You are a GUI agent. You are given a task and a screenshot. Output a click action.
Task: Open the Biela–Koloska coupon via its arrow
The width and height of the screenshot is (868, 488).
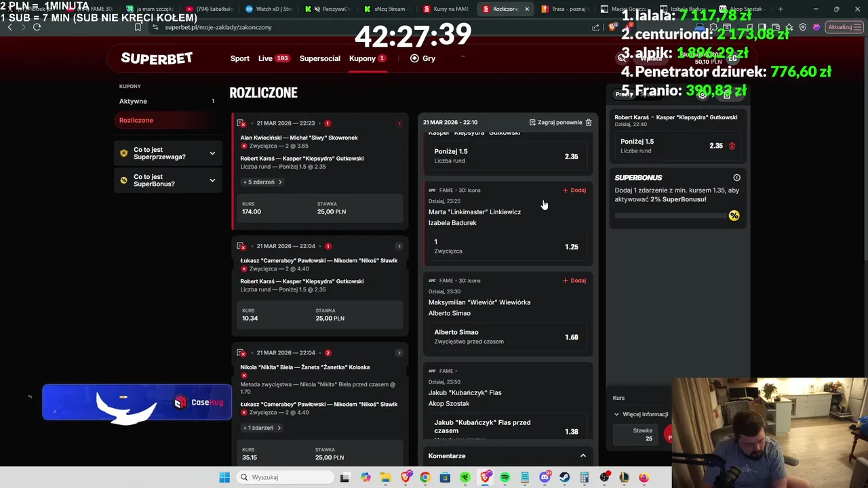399,353
